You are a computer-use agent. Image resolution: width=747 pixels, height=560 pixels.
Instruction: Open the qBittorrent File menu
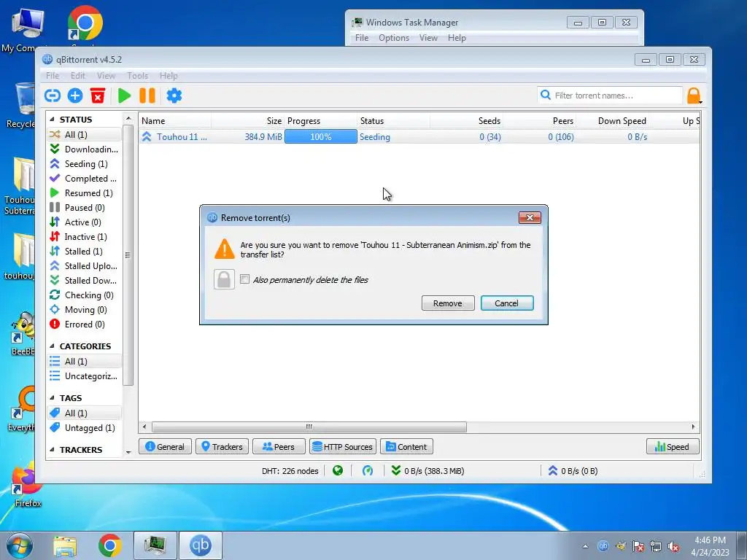(x=53, y=76)
